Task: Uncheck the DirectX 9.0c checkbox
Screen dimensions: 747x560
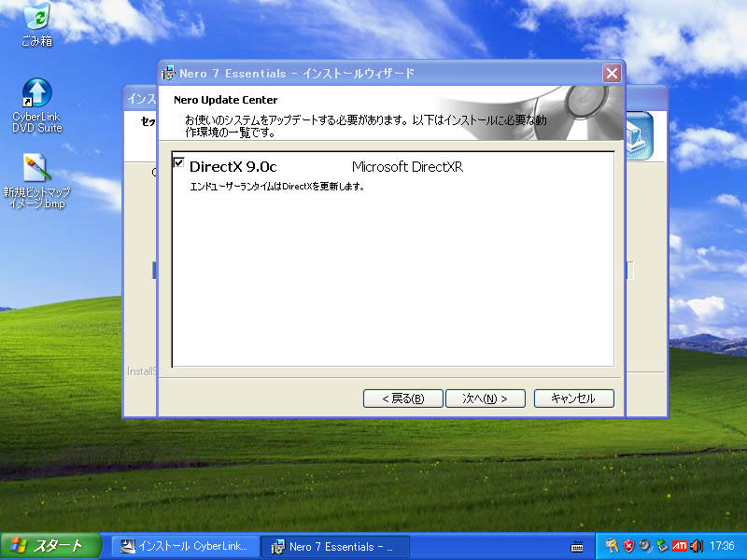Action: (178, 162)
